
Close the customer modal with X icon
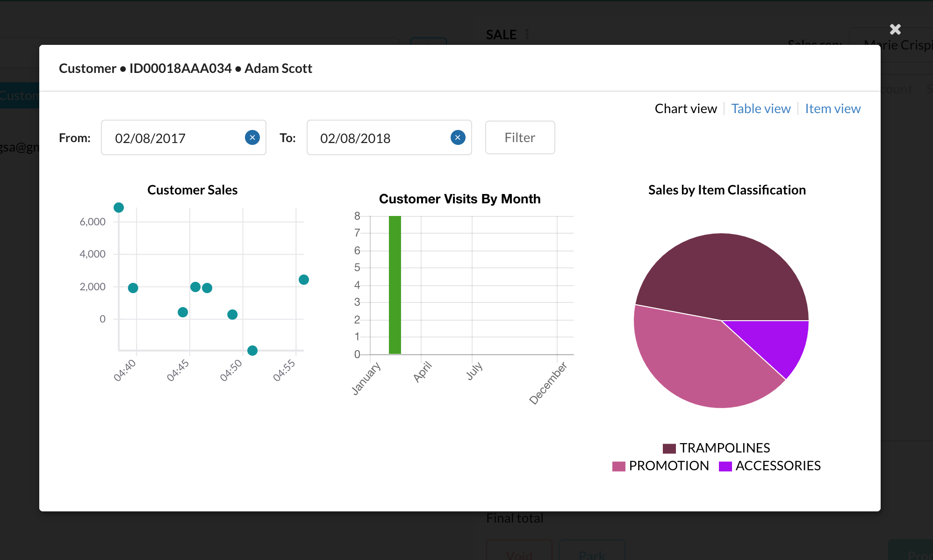point(895,29)
